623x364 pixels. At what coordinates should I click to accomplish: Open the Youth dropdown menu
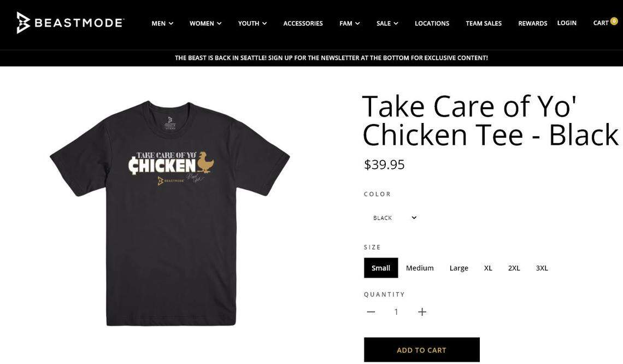[252, 23]
